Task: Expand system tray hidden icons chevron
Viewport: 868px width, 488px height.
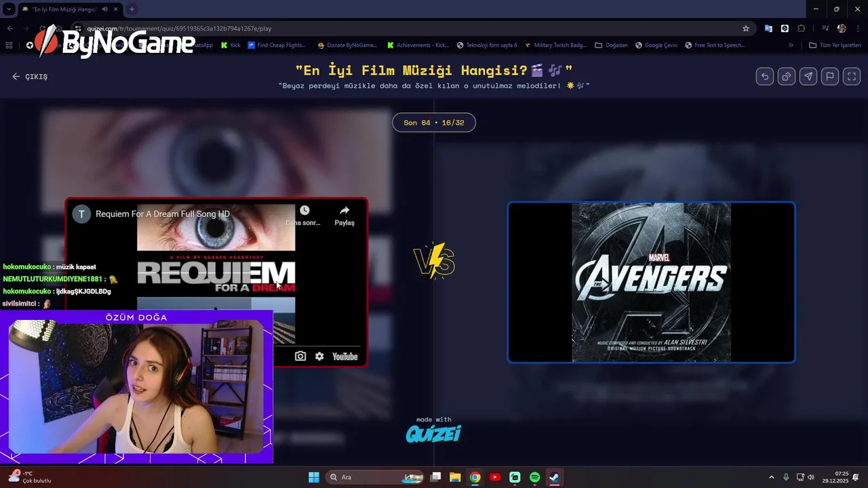Action: click(771, 477)
